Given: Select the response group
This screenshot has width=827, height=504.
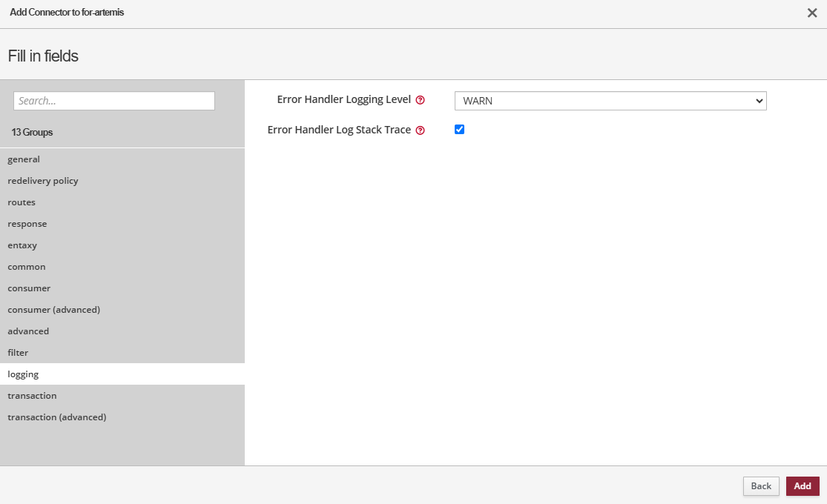Looking at the screenshot, I should tap(27, 224).
